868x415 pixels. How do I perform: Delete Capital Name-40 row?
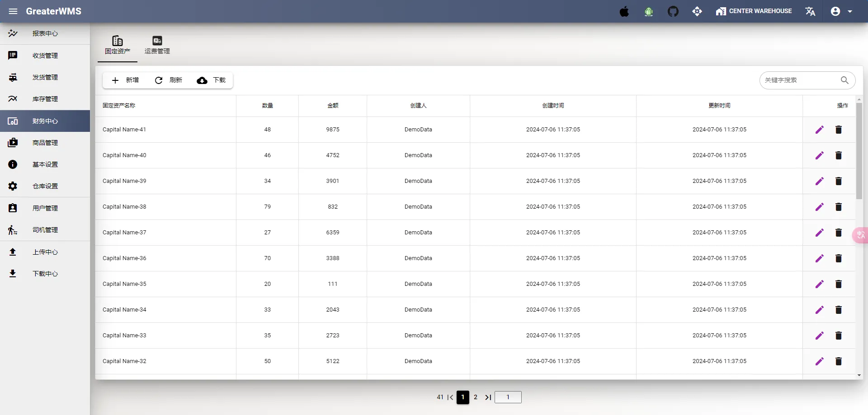coord(839,155)
